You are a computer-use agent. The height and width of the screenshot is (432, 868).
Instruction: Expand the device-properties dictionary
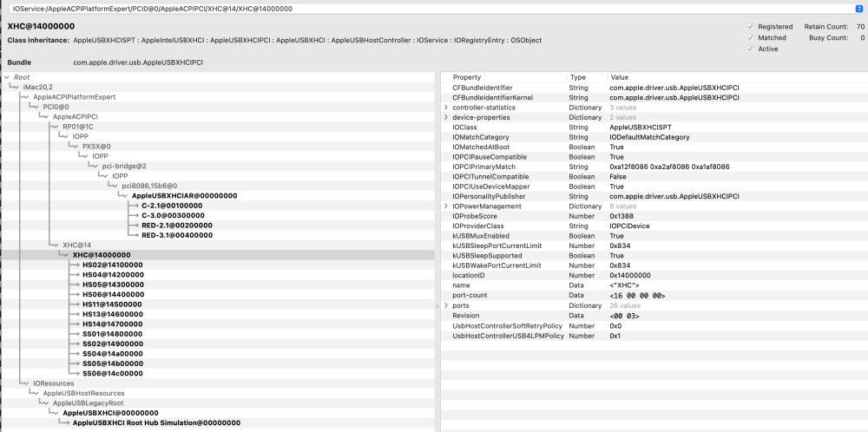point(446,117)
